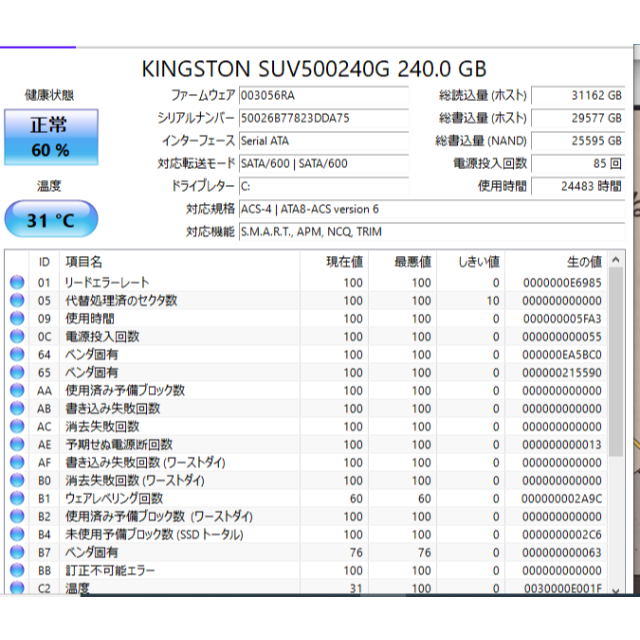Click raw value 000000000013

[x=562, y=444]
